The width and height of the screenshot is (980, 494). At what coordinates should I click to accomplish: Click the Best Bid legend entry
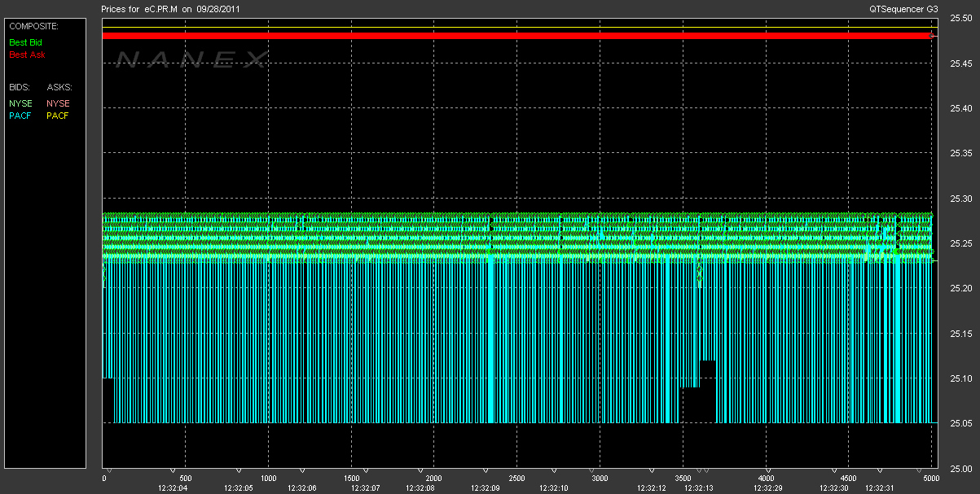[x=27, y=42]
